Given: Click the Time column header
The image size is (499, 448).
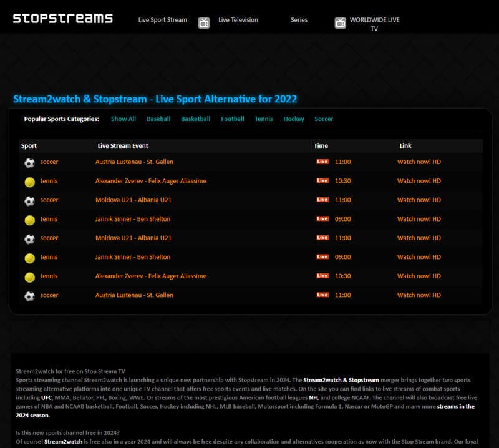Looking at the screenshot, I should (321, 146).
